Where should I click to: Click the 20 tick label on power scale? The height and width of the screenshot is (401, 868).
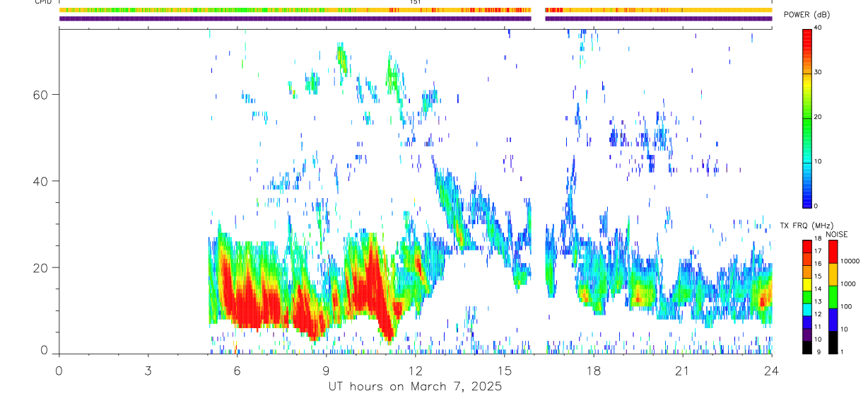[818, 117]
